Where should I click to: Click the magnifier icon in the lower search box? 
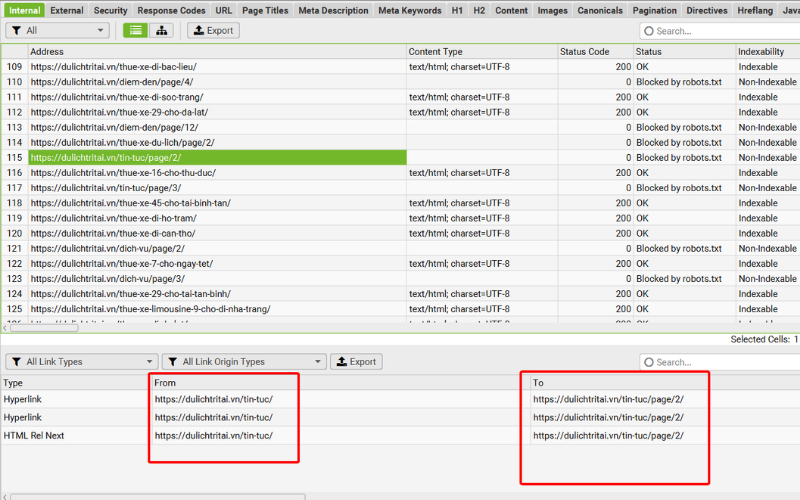[649, 362]
